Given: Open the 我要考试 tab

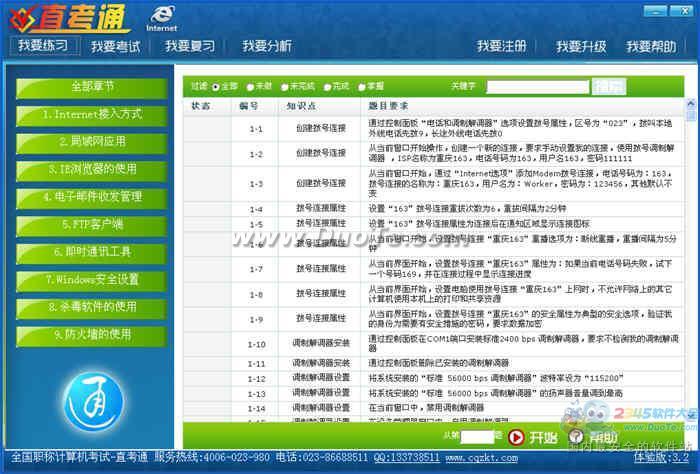Looking at the screenshot, I should pos(115,46).
